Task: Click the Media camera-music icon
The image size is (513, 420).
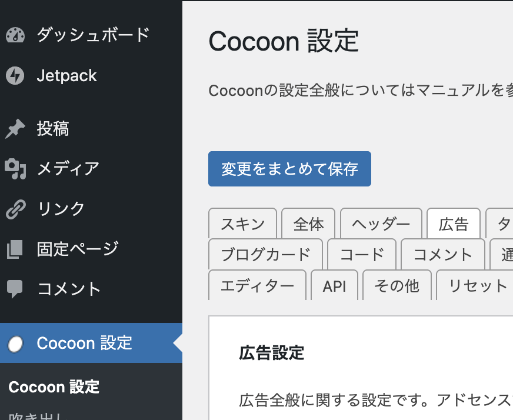Action: [15, 169]
